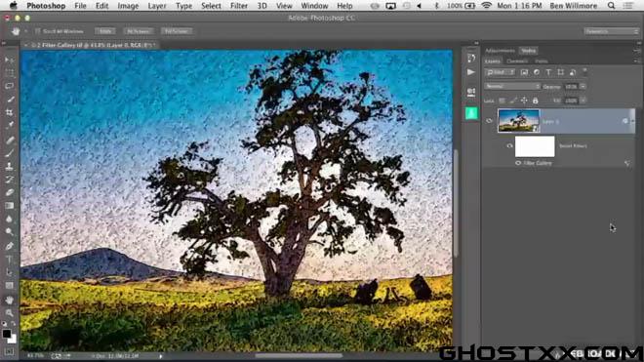The height and width of the screenshot is (362, 644).
Task: Select the Horizontal Type tool
Action: coord(9,260)
